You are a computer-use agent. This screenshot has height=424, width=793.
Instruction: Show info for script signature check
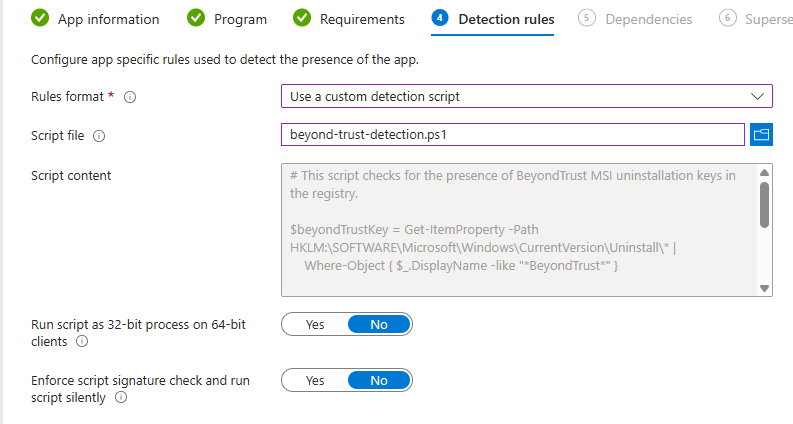(121, 397)
